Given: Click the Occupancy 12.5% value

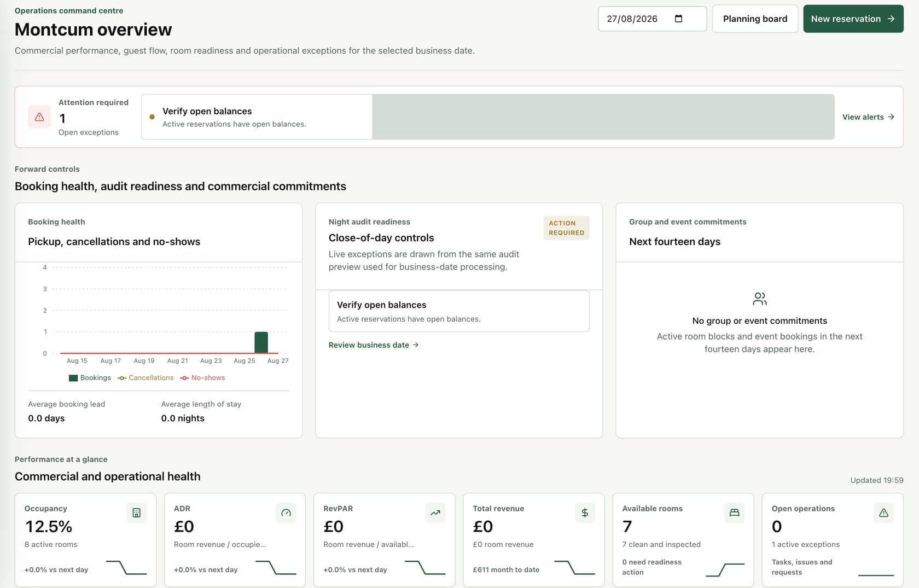Looking at the screenshot, I should click(49, 526).
